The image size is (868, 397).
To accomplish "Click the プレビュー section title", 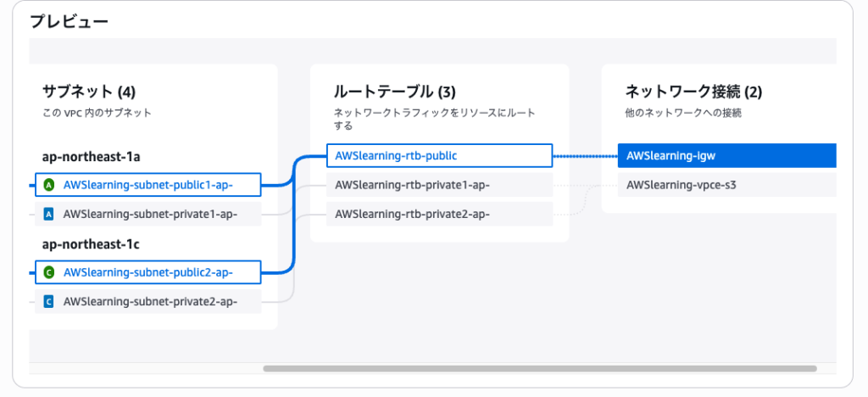I will click(x=69, y=22).
